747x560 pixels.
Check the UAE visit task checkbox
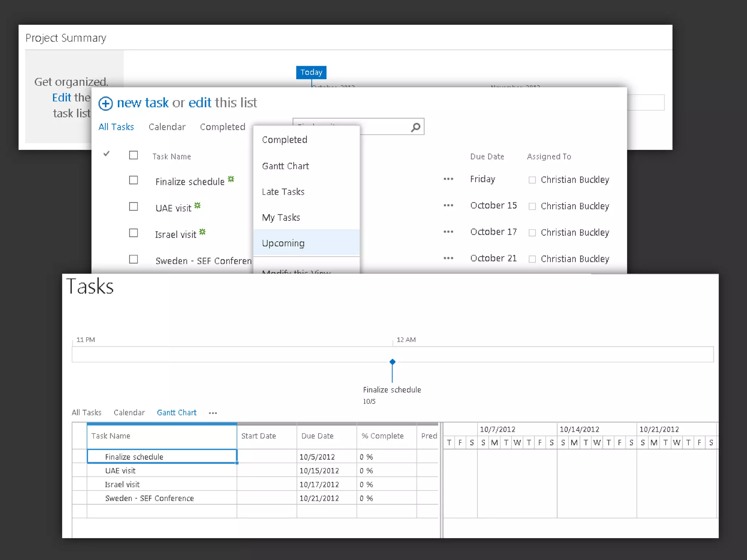point(133,207)
